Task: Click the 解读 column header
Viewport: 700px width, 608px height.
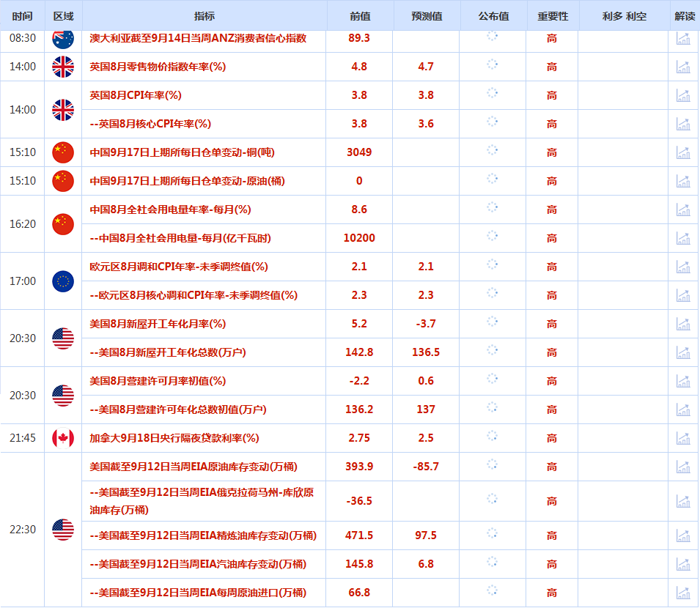Action: (685, 16)
